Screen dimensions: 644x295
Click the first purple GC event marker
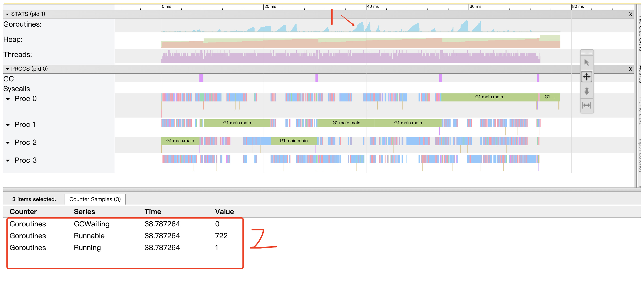tap(201, 78)
